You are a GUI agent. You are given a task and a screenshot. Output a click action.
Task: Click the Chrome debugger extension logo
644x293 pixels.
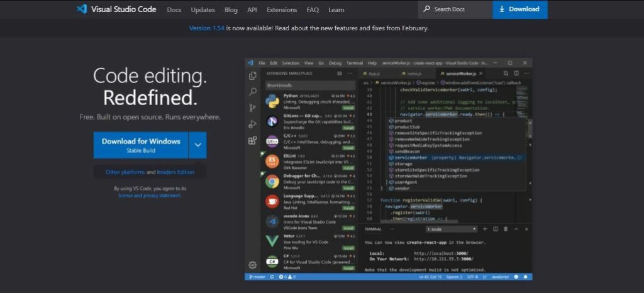coord(272,181)
